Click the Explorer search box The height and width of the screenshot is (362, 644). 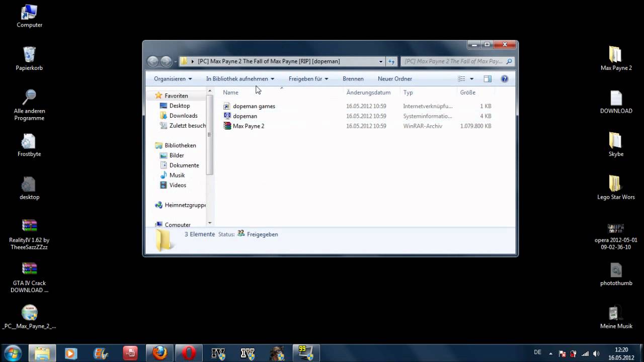coord(457,61)
